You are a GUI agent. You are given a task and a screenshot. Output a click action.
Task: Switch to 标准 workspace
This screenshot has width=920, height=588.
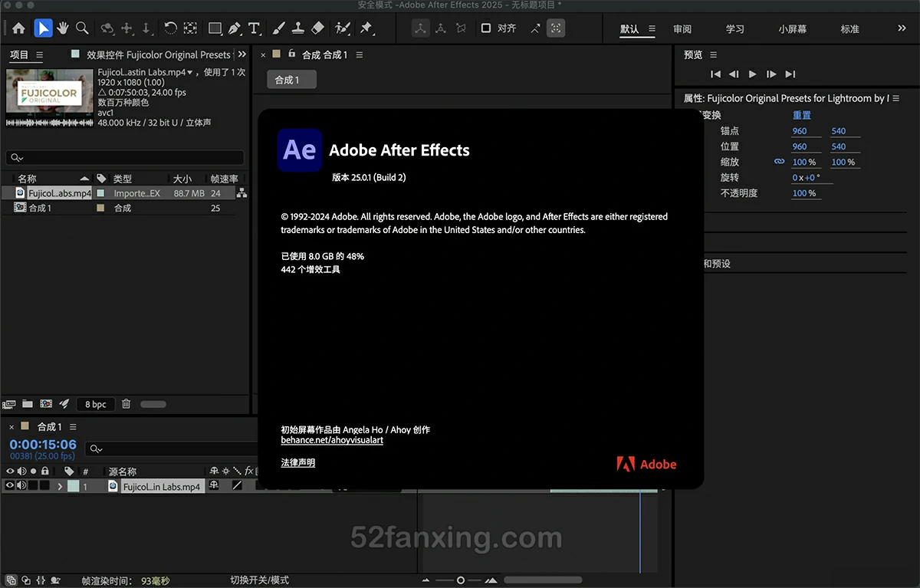tap(849, 29)
